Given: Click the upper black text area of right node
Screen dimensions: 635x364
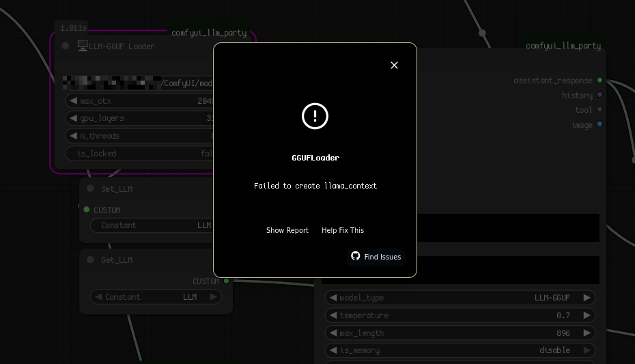Looking at the screenshot, I should (508, 227).
